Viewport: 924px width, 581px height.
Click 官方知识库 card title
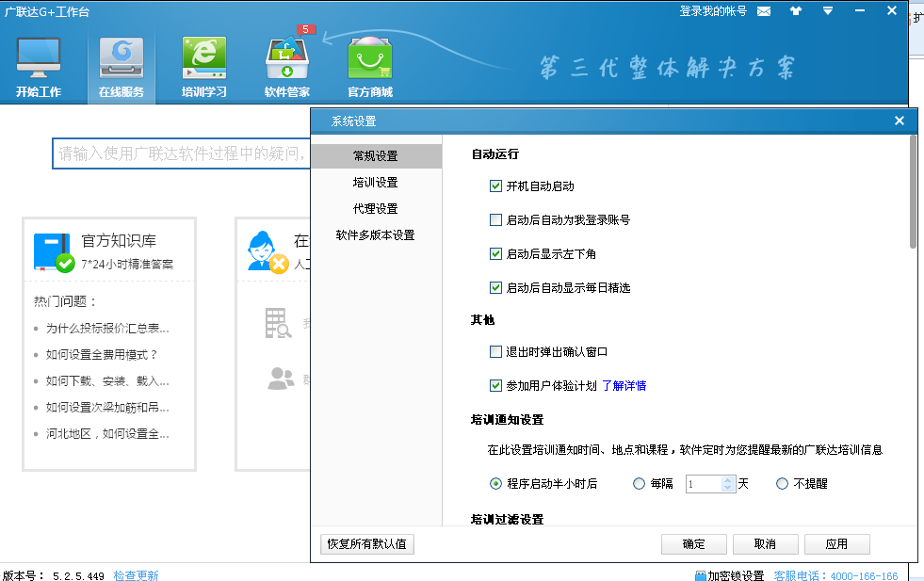(x=119, y=241)
